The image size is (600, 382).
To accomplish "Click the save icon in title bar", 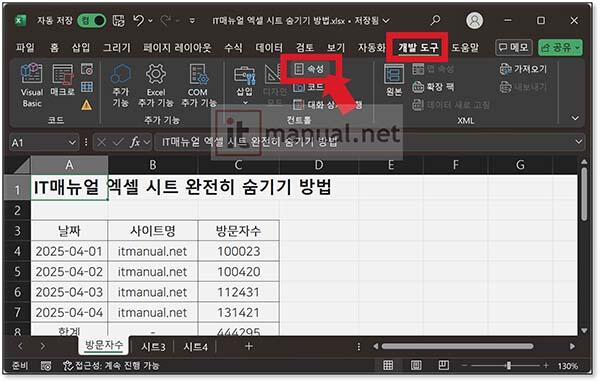I will pos(119,21).
